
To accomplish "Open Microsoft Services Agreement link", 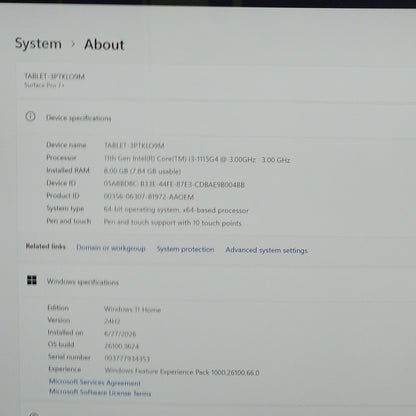I will 95,382.
